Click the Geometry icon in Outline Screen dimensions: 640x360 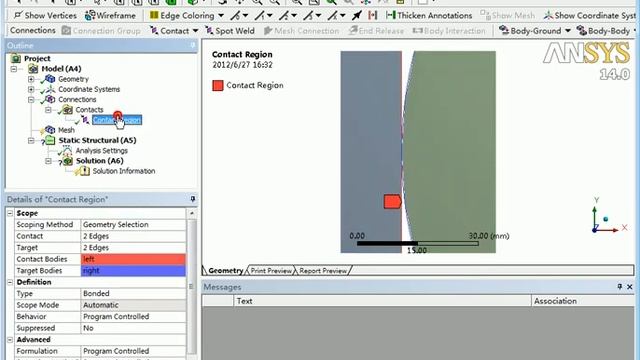[50, 79]
